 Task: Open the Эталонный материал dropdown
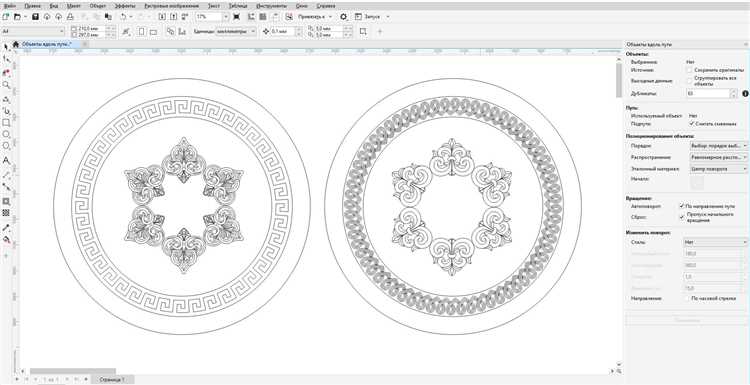pos(718,169)
